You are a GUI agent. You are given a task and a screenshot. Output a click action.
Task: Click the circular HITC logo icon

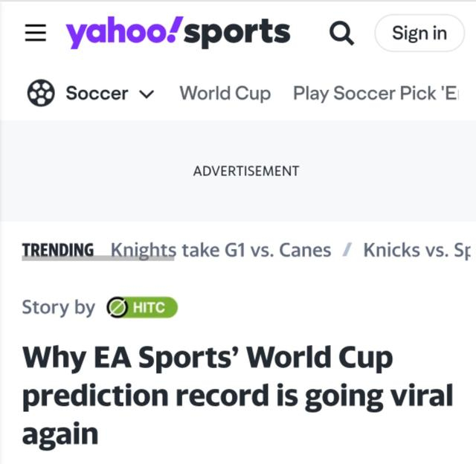point(116,307)
